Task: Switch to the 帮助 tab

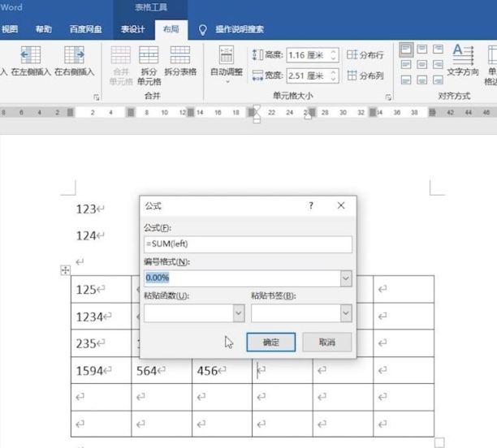Action: (x=43, y=29)
